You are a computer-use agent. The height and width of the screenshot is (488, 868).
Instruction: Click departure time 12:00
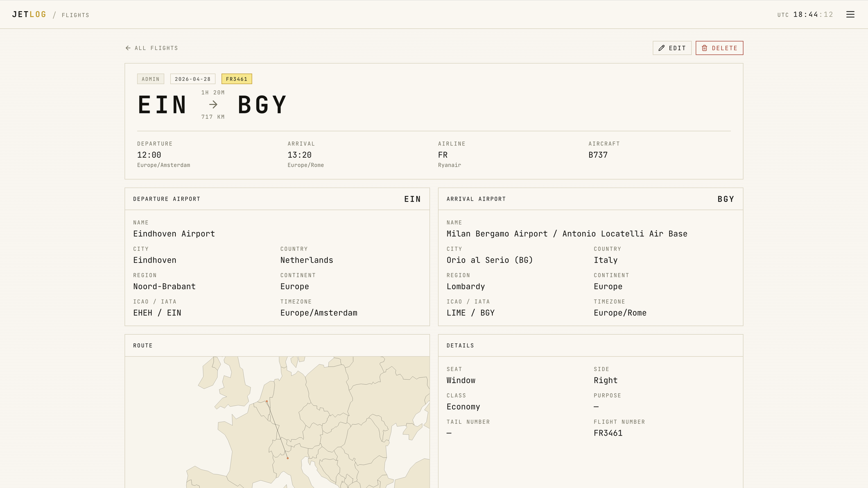(149, 155)
